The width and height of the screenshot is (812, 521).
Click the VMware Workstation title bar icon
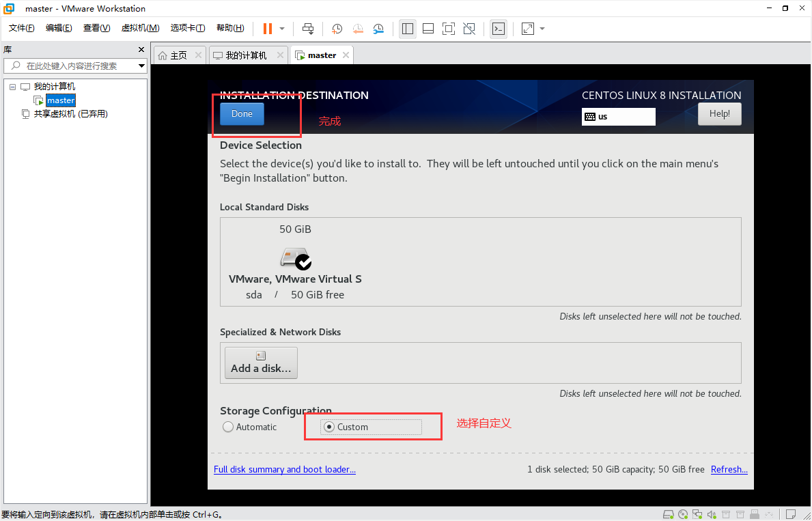tap(9, 8)
